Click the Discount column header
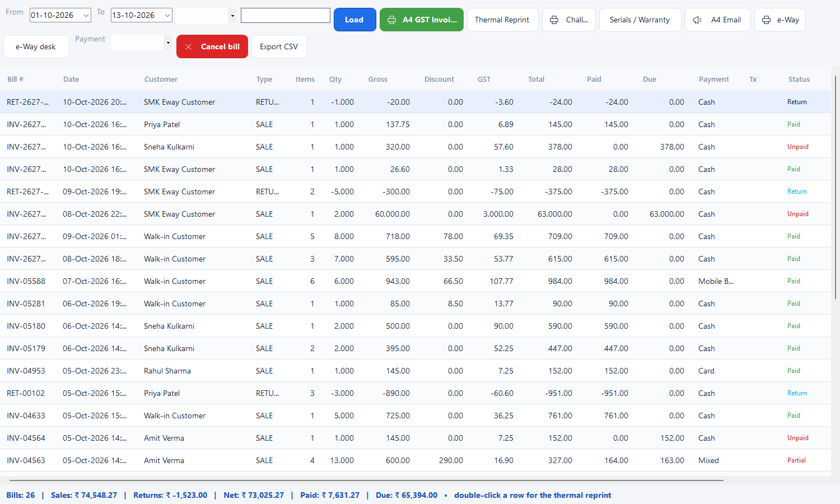 [x=439, y=79]
